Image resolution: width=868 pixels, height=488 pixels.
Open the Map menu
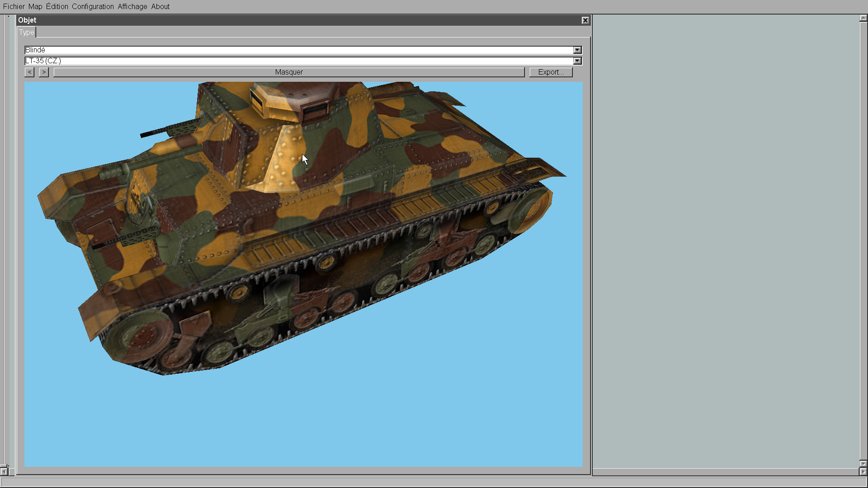(x=35, y=6)
